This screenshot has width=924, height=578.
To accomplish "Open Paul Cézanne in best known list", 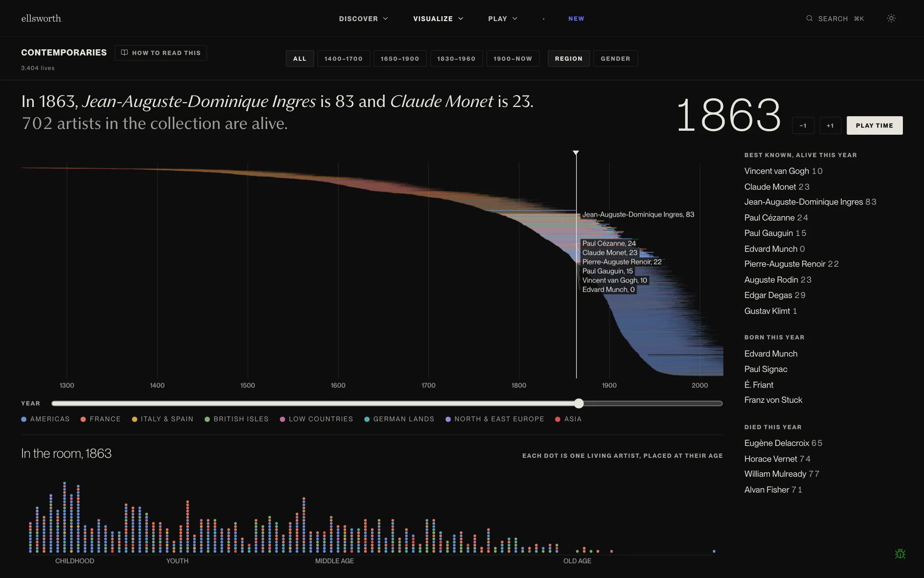I will (776, 217).
